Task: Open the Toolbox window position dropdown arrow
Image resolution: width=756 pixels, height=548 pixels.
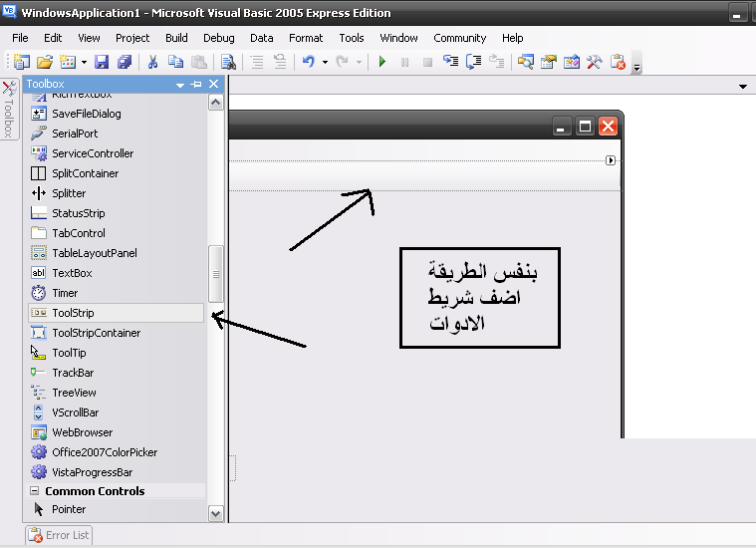Action: pos(181,85)
